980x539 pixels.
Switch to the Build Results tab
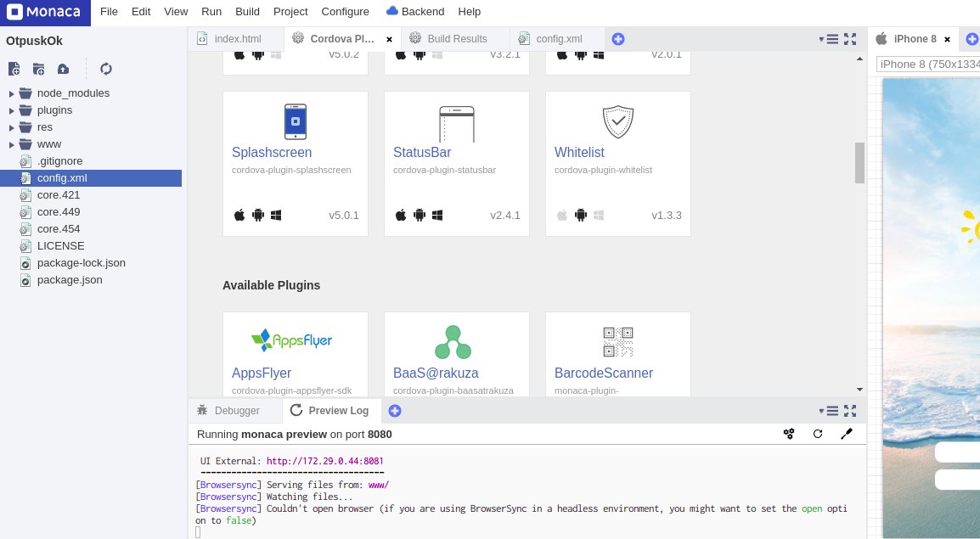[x=455, y=39]
